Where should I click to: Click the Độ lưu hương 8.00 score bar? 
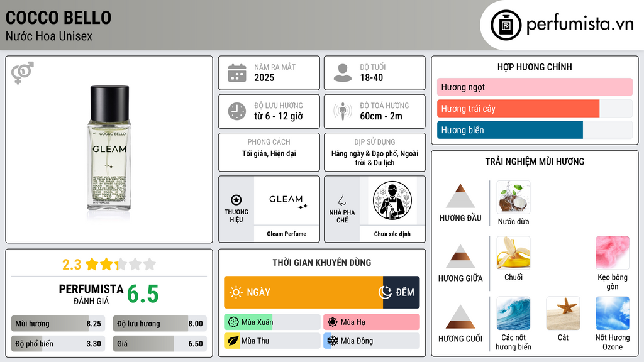(160, 324)
